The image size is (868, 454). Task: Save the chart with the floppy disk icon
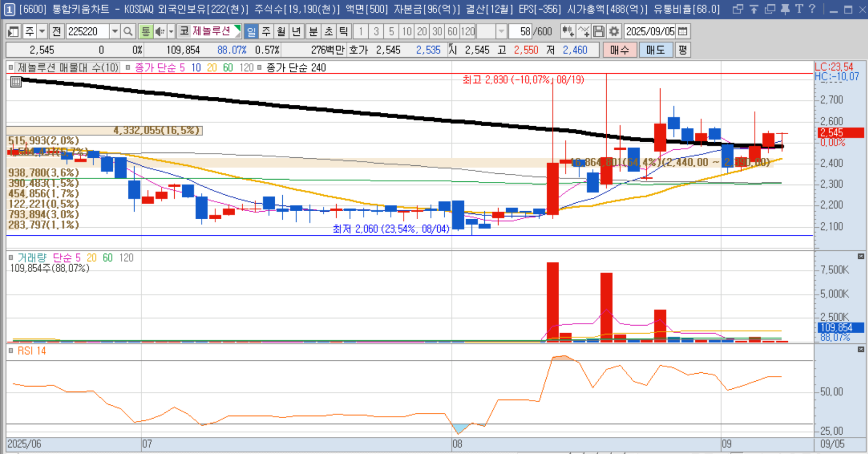599,32
